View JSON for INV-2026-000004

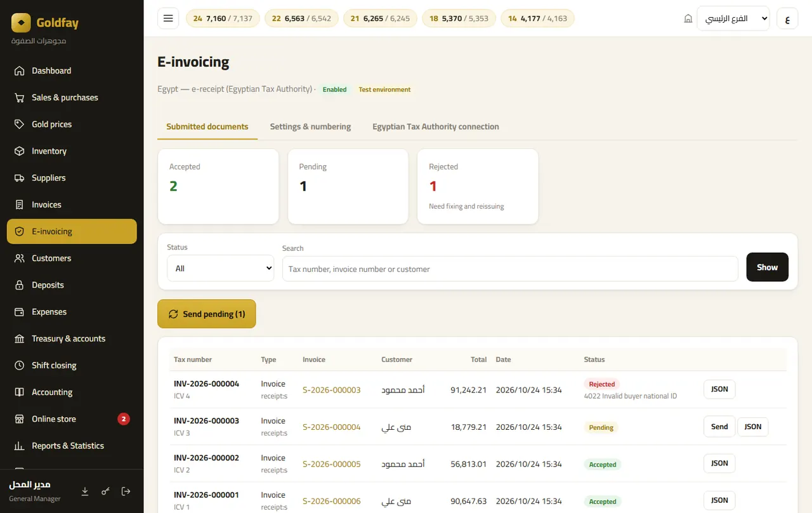(719, 389)
